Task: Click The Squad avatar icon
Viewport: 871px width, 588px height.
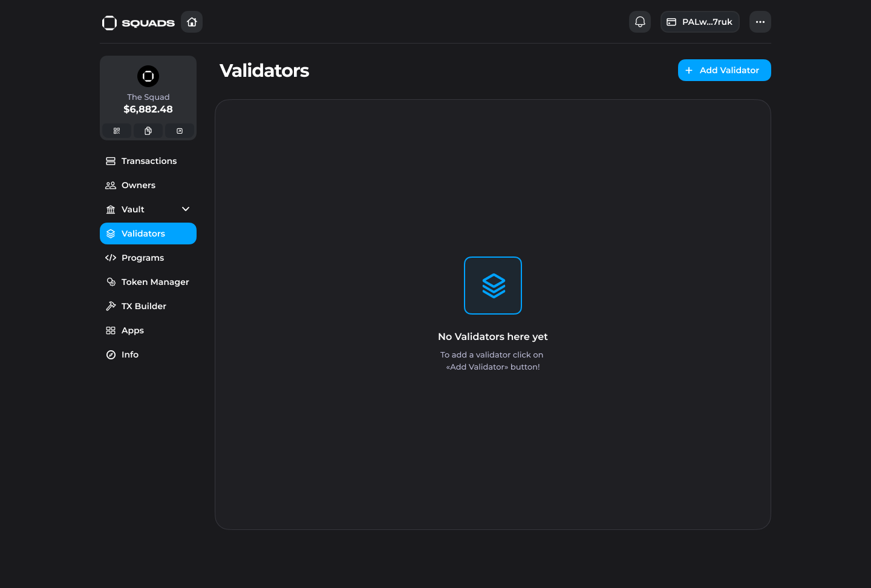Action: tap(148, 76)
